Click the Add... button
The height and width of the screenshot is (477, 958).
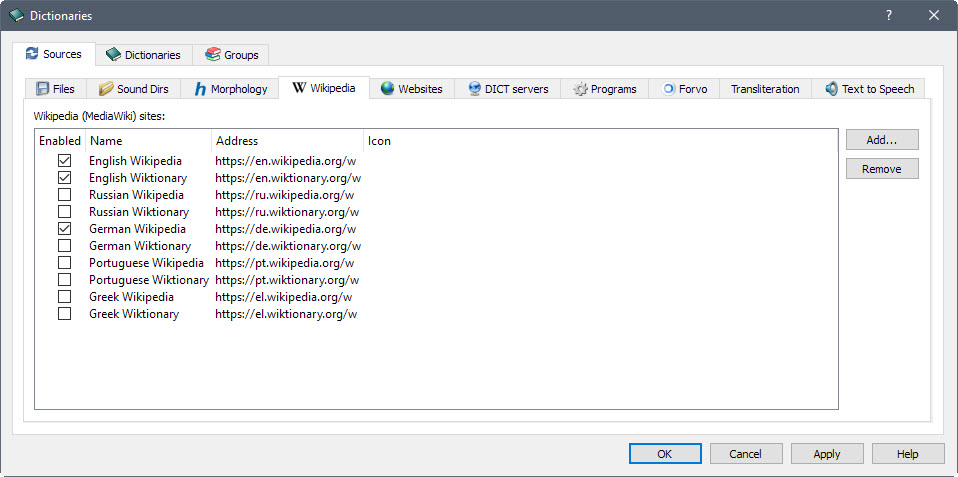tap(882, 139)
